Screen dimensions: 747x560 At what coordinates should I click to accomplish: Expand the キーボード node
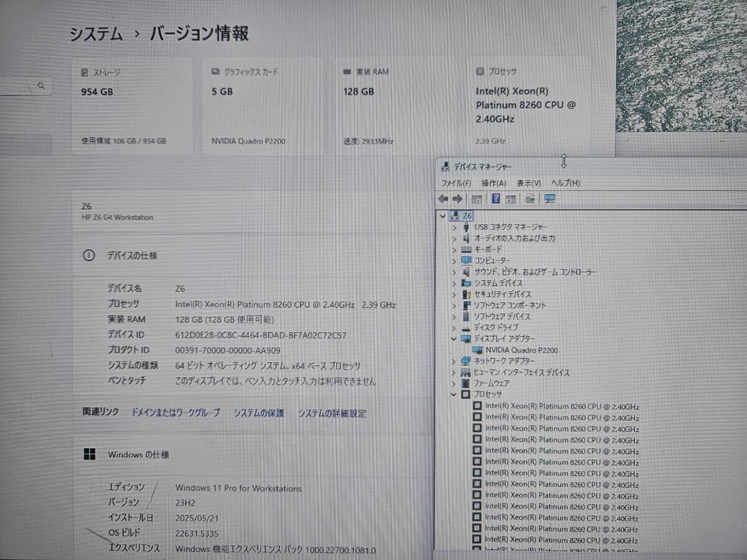pos(454,249)
